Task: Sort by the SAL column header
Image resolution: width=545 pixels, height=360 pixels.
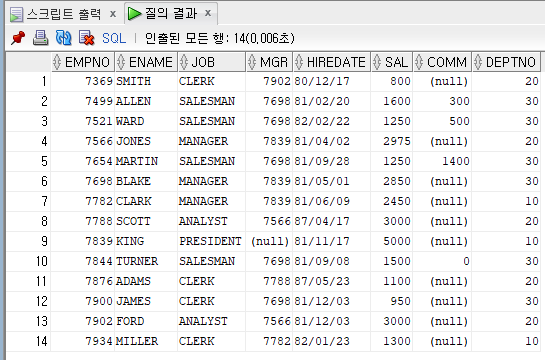Action: (392, 62)
